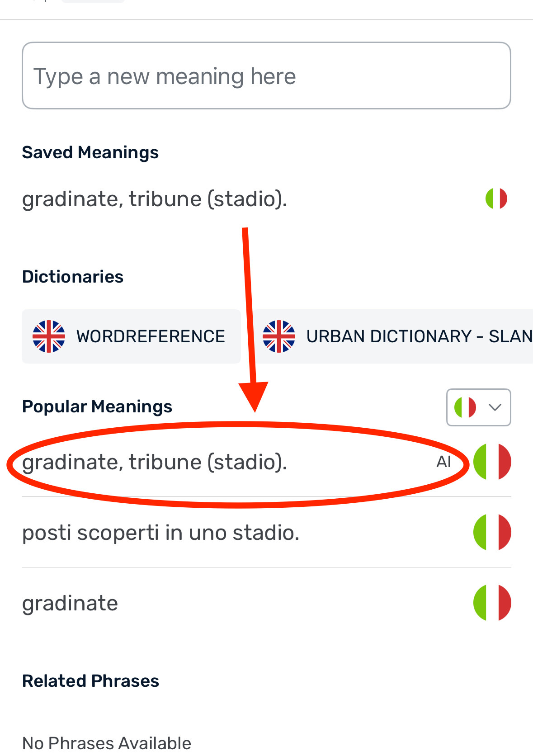Screen dimensions: 533x756
Task: Click the Italian flag beside the saved meaning
Action: 496,198
